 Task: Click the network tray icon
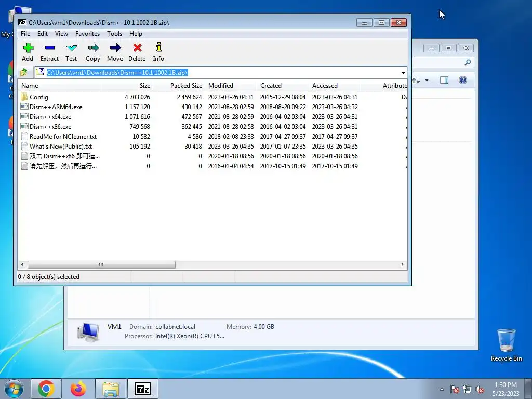point(467,389)
